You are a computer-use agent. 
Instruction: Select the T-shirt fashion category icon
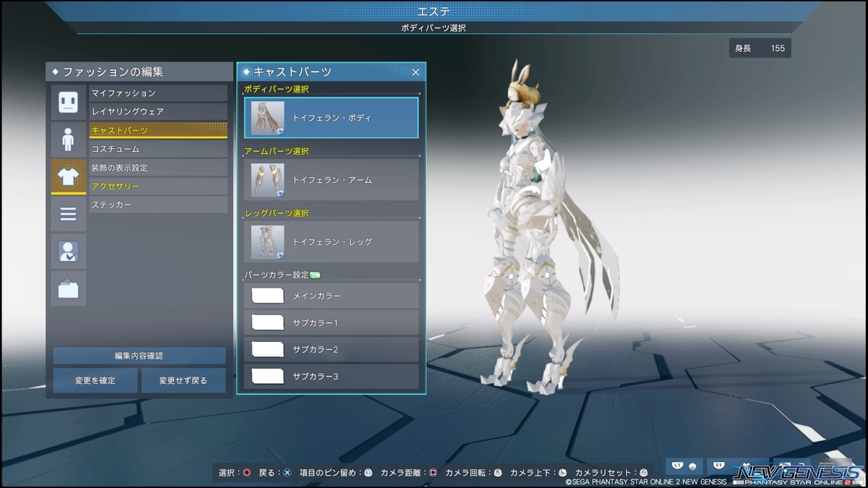68,176
